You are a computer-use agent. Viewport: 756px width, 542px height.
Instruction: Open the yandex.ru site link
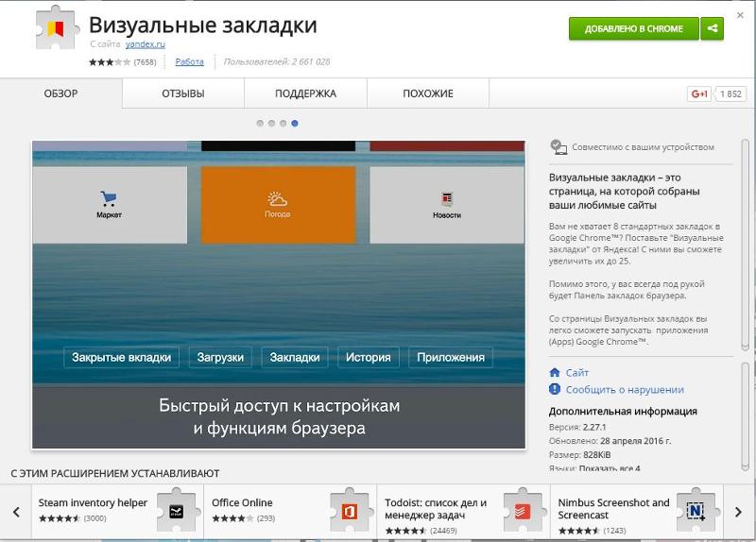point(146,44)
